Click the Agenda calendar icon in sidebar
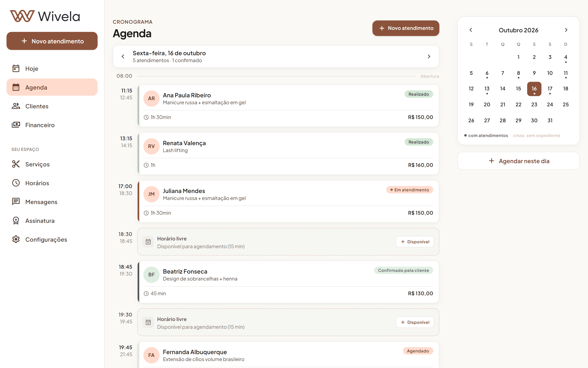Screen dimensions: 588x368 16,87
